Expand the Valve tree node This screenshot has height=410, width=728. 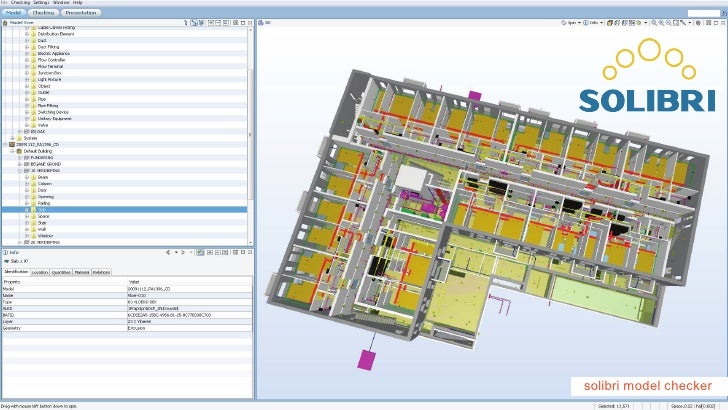(x=27, y=125)
